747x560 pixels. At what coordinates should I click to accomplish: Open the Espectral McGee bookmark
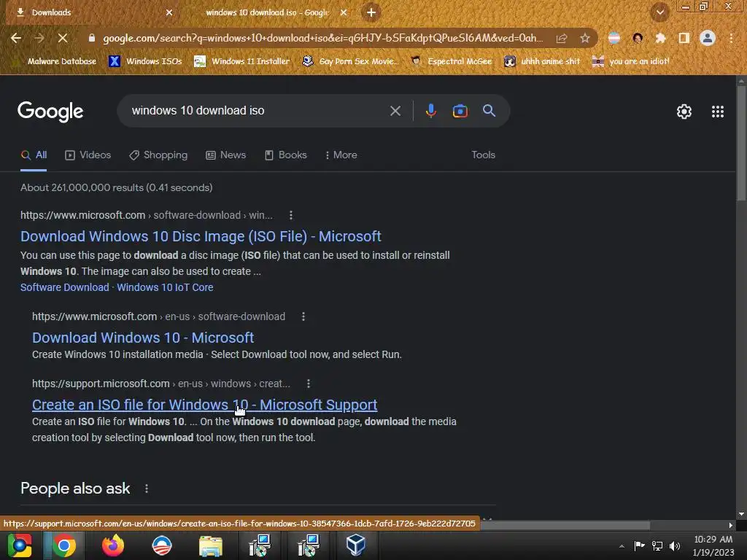[452, 61]
